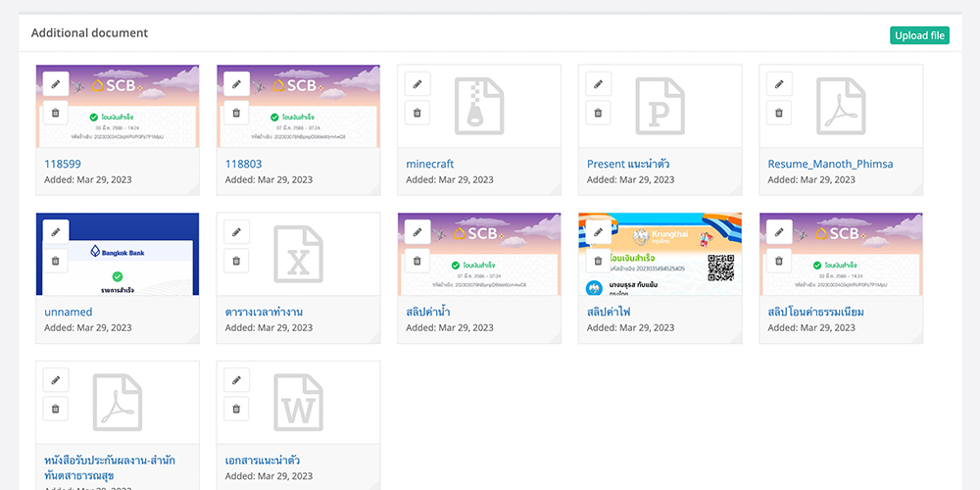Click the pencil icon on unnamed document
The height and width of the screenshot is (490, 980).
coord(56,232)
